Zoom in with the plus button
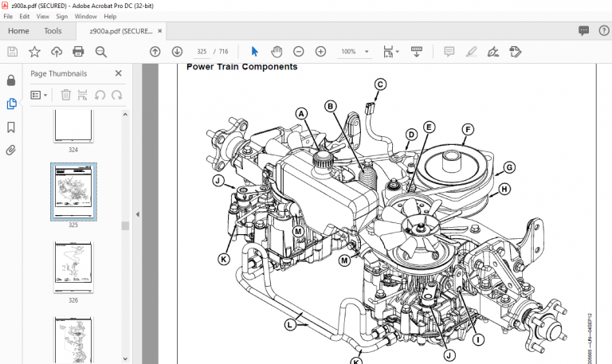The image size is (612, 364). coord(321,52)
